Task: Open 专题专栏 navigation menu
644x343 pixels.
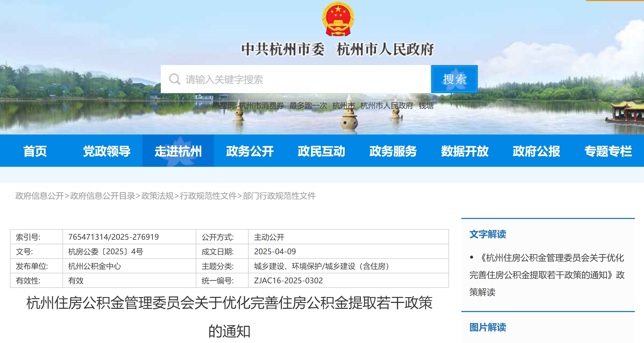Action: click(608, 151)
